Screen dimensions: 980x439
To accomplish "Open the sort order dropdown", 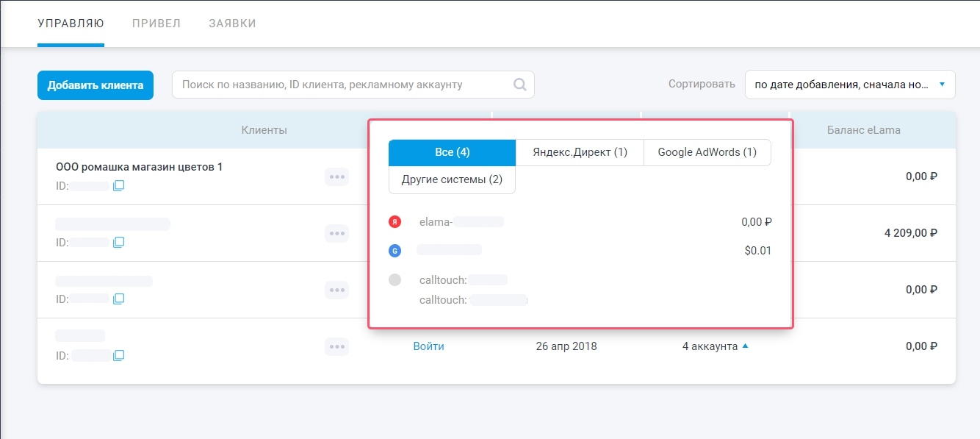I will pyautogui.click(x=849, y=85).
